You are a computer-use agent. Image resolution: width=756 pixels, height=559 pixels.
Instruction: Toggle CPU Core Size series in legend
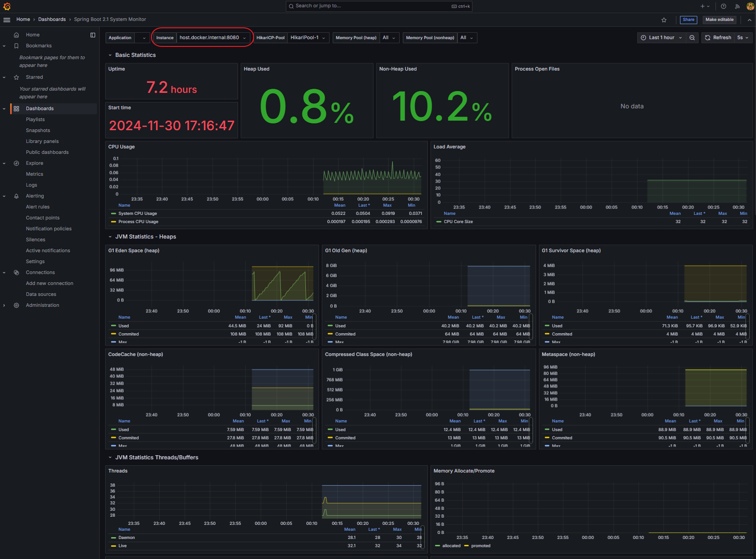[x=458, y=222]
